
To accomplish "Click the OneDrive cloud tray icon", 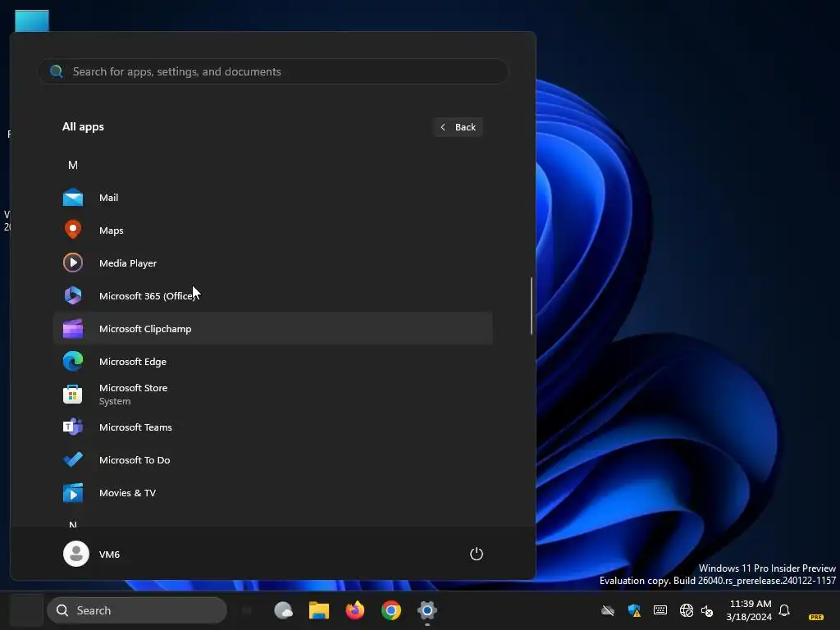I will coord(608,610).
